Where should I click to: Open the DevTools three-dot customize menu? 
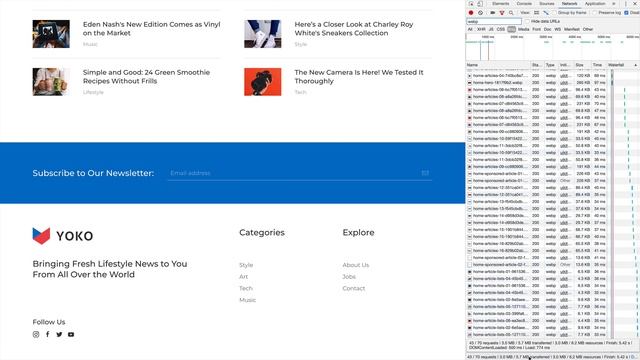tap(626, 4)
